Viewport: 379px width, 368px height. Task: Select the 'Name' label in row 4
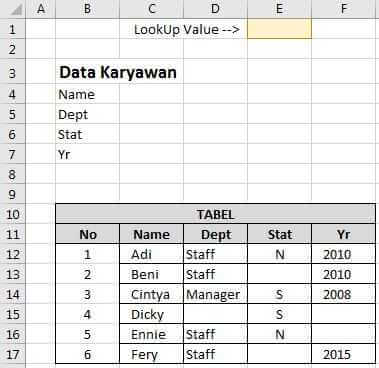(x=76, y=94)
